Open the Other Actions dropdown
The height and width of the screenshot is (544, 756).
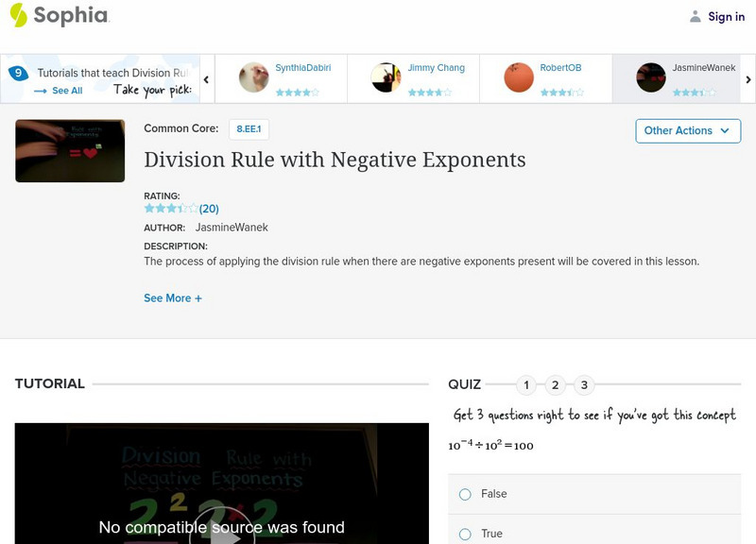[x=688, y=131]
